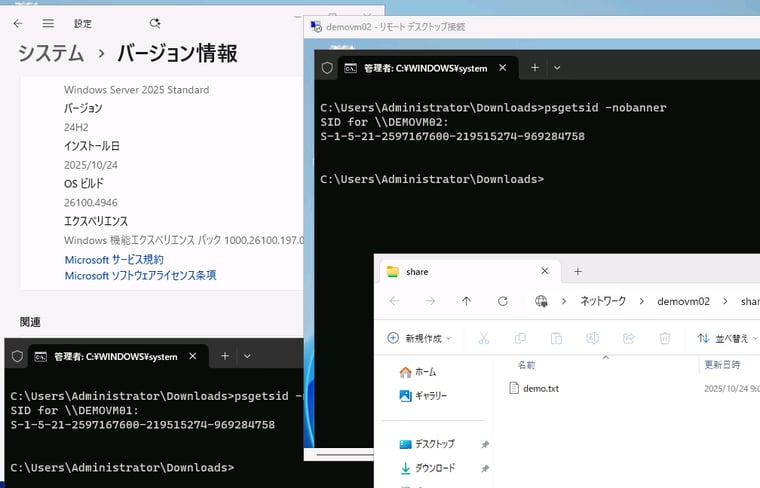Click the Settings search icon

pyautogui.click(x=154, y=23)
